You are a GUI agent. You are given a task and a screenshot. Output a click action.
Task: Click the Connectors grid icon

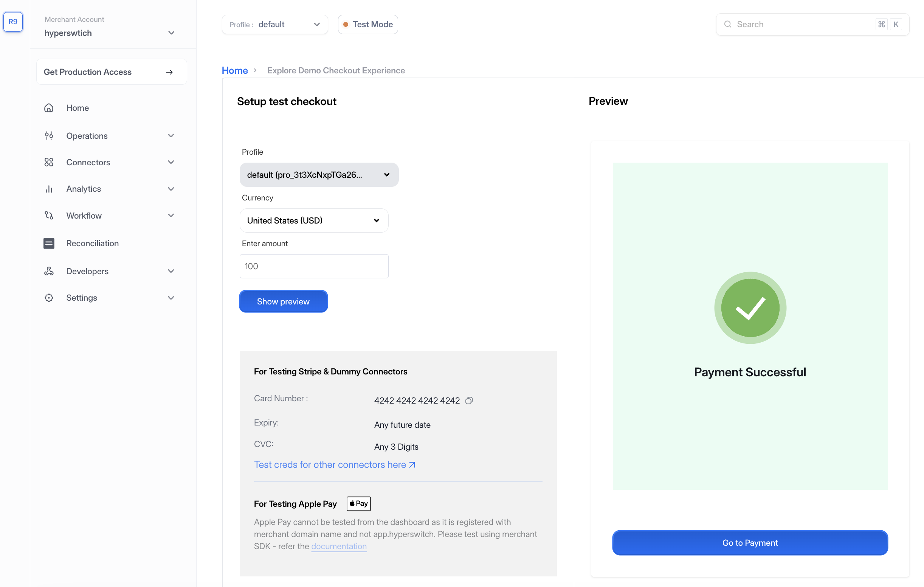49,162
